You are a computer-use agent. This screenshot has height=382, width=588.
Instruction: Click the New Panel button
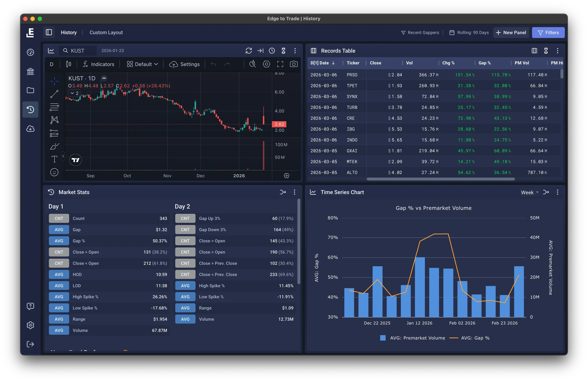pos(511,32)
